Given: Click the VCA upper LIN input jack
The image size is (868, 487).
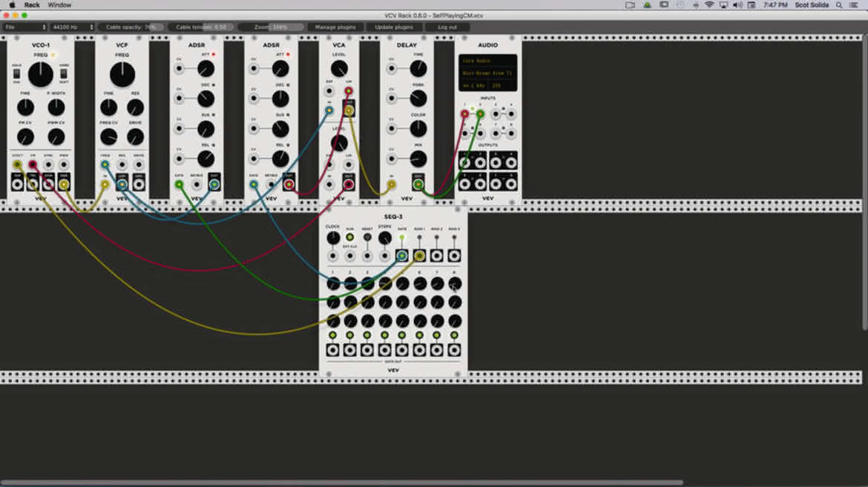Looking at the screenshot, I should point(349,90).
